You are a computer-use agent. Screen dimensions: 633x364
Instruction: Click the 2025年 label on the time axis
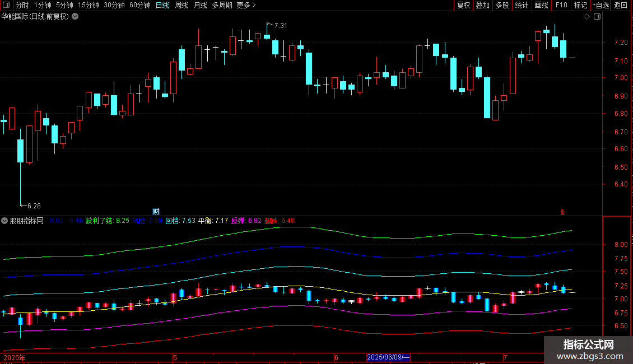[15, 357]
